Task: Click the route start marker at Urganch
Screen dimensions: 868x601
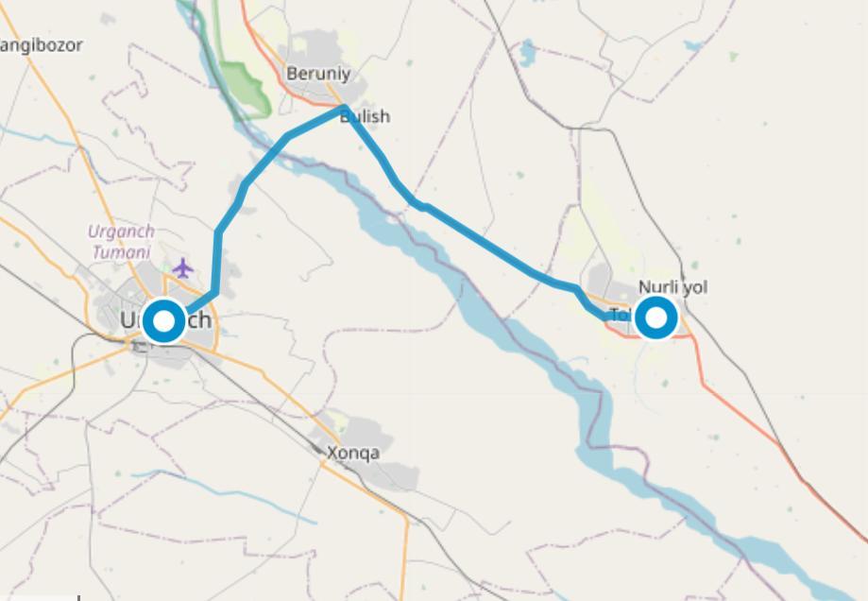Action: tap(163, 320)
